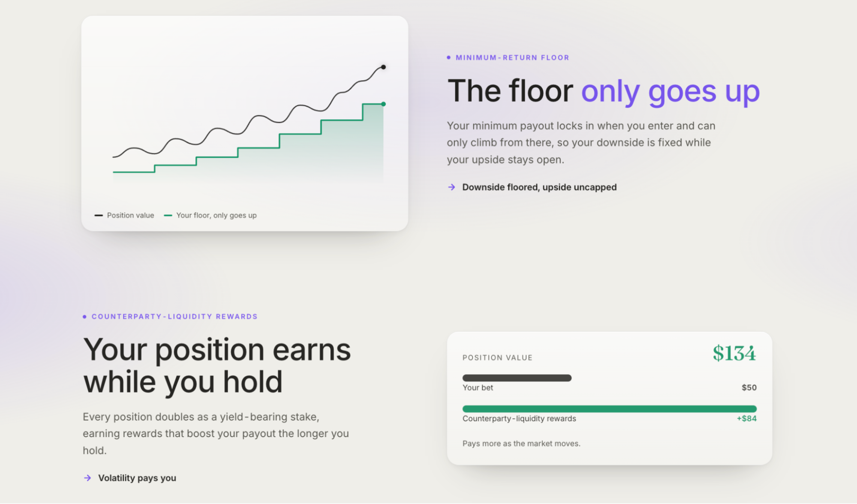Click the $50 bet amount

pos(749,388)
